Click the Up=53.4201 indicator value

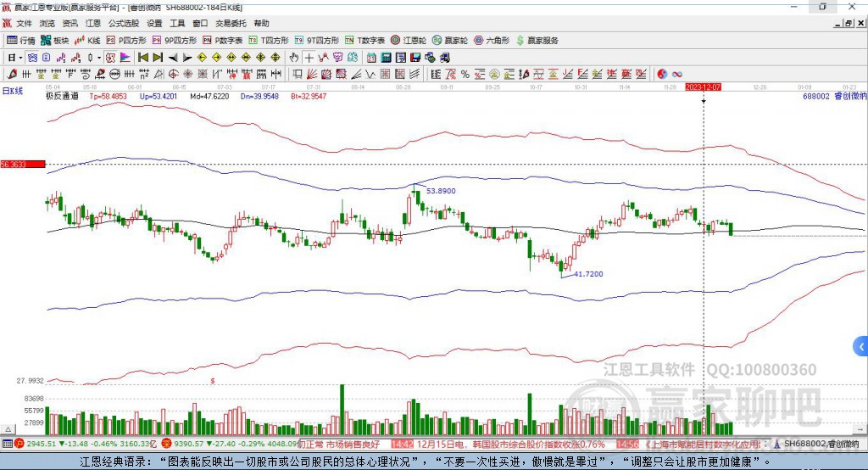tap(159, 96)
